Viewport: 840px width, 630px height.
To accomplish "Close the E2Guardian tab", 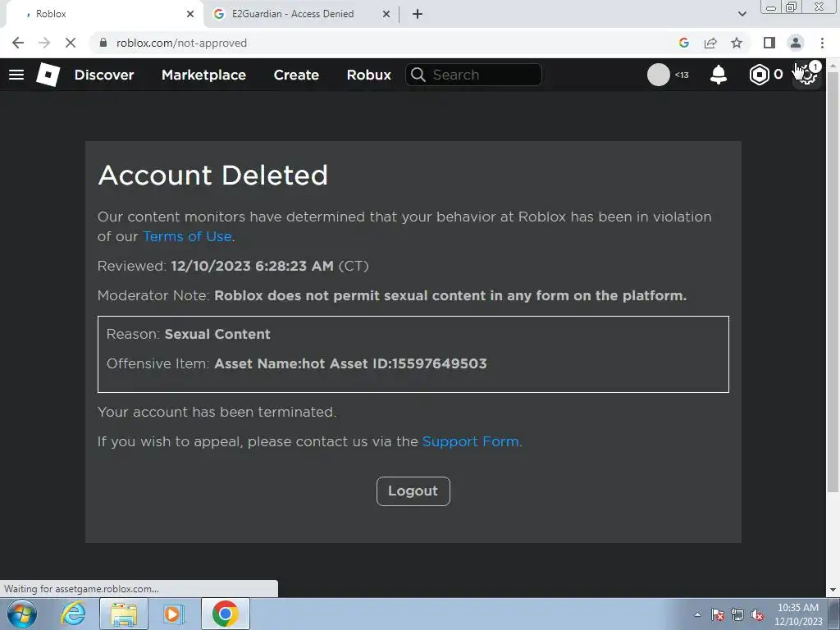I will (x=386, y=14).
